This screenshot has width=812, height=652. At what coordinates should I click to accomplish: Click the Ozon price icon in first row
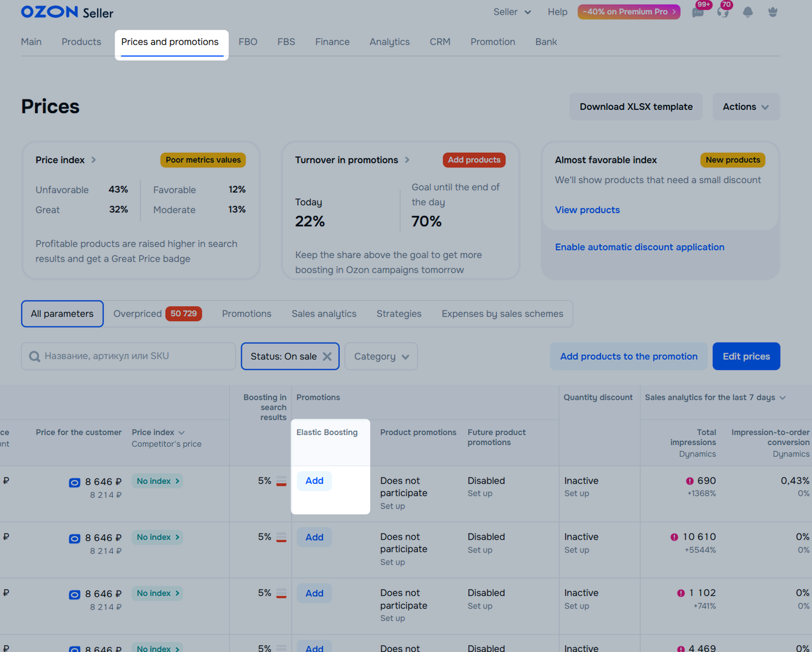click(x=74, y=482)
